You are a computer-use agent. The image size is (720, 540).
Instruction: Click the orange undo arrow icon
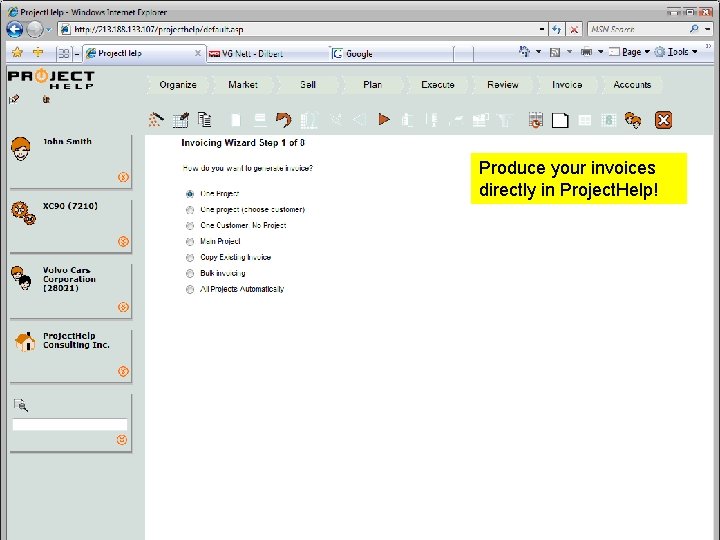pos(283,120)
